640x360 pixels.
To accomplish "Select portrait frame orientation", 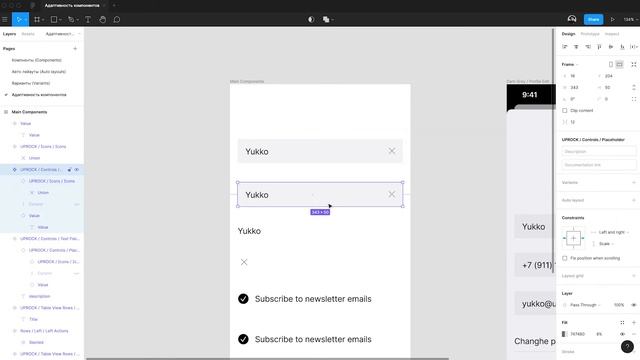I will [611, 64].
